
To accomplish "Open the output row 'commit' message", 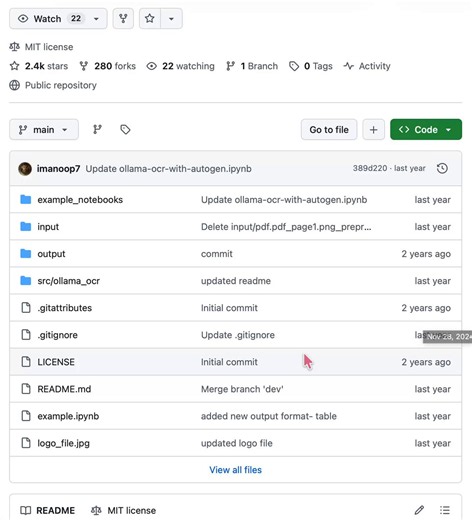I will (217, 254).
